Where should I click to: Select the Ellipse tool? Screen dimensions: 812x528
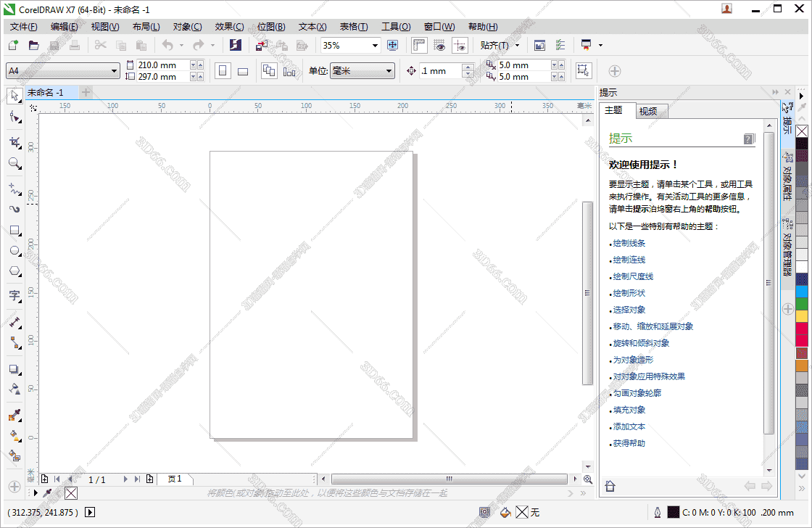[14, 251]
